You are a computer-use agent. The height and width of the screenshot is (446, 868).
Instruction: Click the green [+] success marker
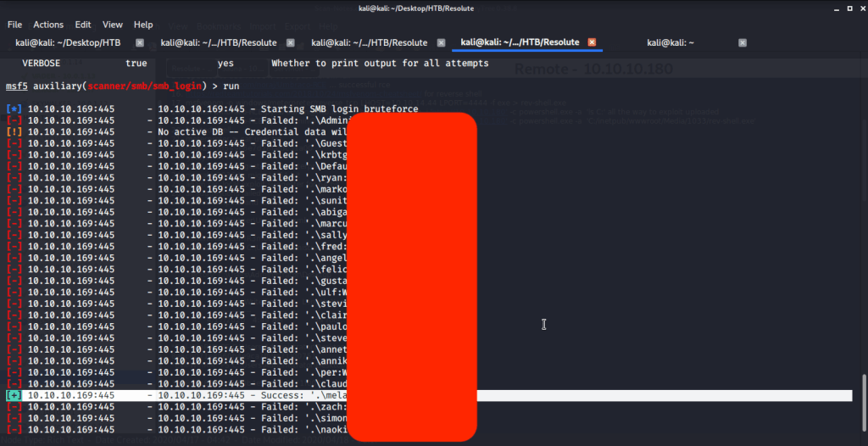click(14, 395)
